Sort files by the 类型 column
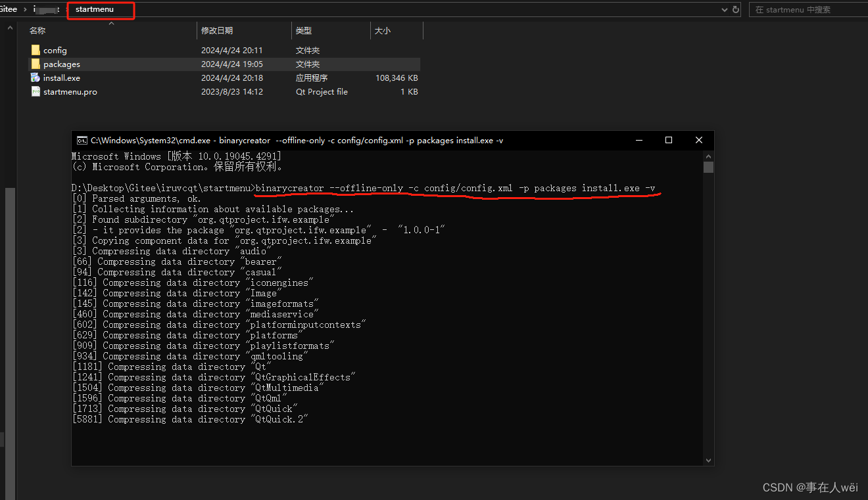Viewport: 868px width, 500px height. click(x=302, y=30)
